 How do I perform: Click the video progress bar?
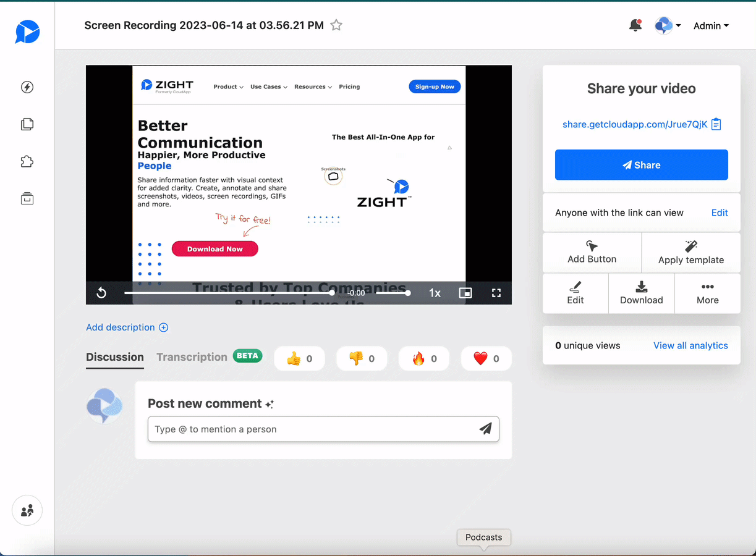coord(228,293)
